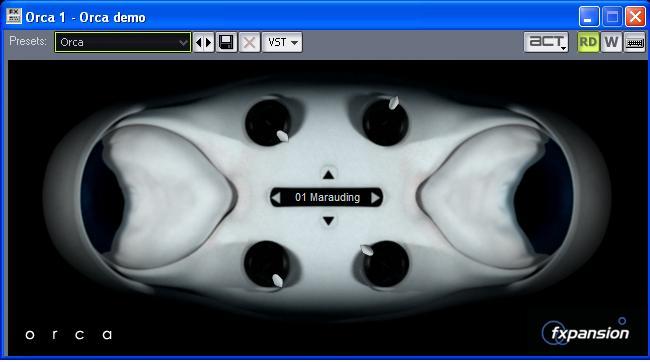Toggle the W automation write button
The width and height of the screenshot is (650, 362).
point(611,42)
